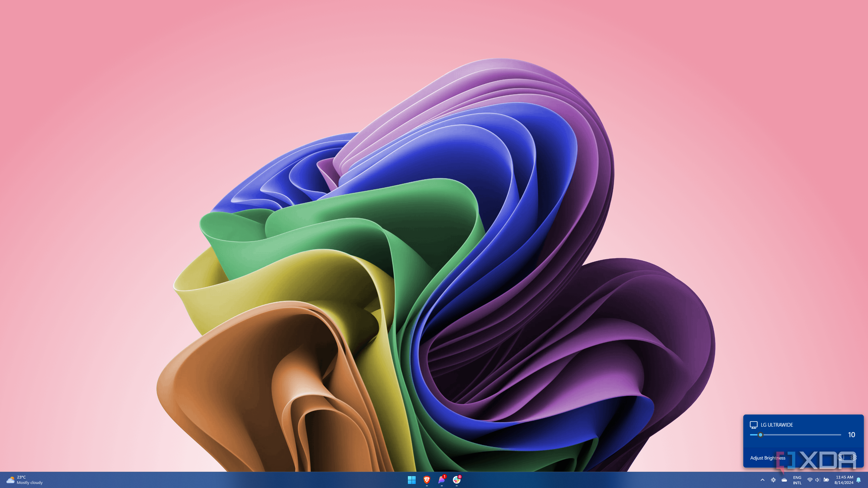This screenshot has width=868, height=488.
Task: Open the brightness panel settings gear
Action: click(854, 457)
